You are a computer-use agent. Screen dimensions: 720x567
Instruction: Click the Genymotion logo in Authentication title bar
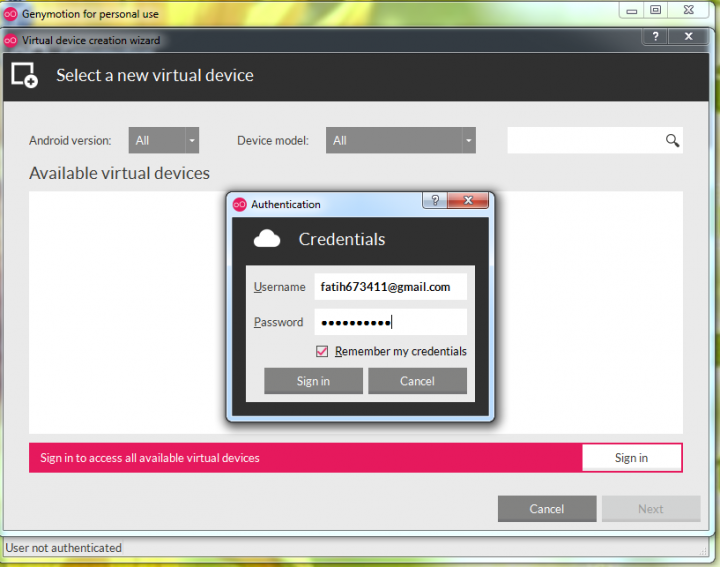[x=240, y=204]
